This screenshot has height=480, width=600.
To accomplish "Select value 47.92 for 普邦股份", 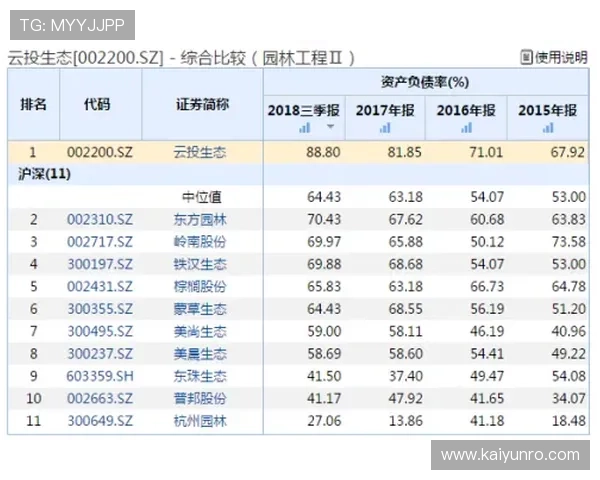I will (406, 398).
